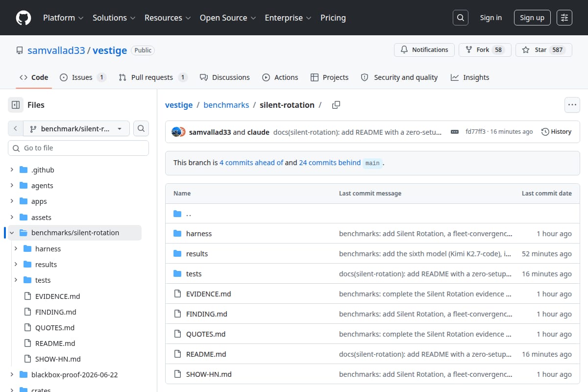The height and width of the screenshot is (392, 588).
Task: Click the Notifications bell button
Action: (424, 50)
